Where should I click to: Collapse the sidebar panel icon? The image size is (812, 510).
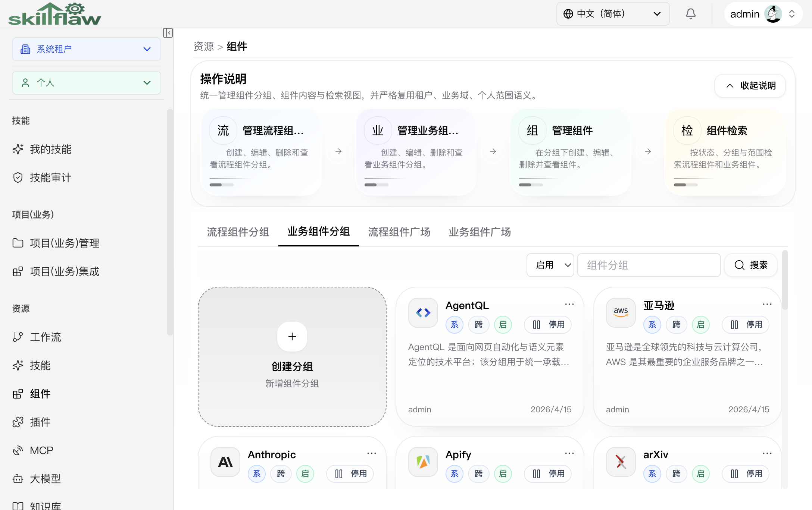(168, 33)
